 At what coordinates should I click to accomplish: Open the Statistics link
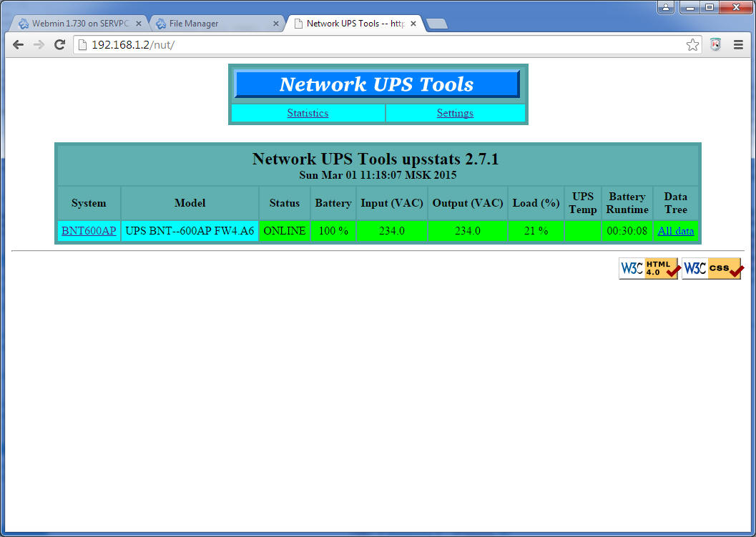click(308, 113)
